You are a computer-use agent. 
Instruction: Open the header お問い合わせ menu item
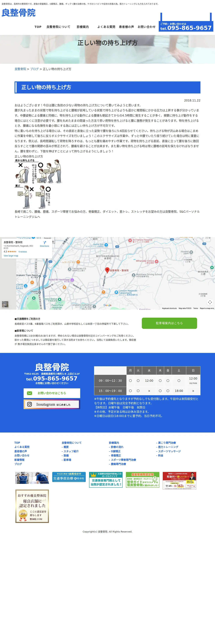(146, 27)
